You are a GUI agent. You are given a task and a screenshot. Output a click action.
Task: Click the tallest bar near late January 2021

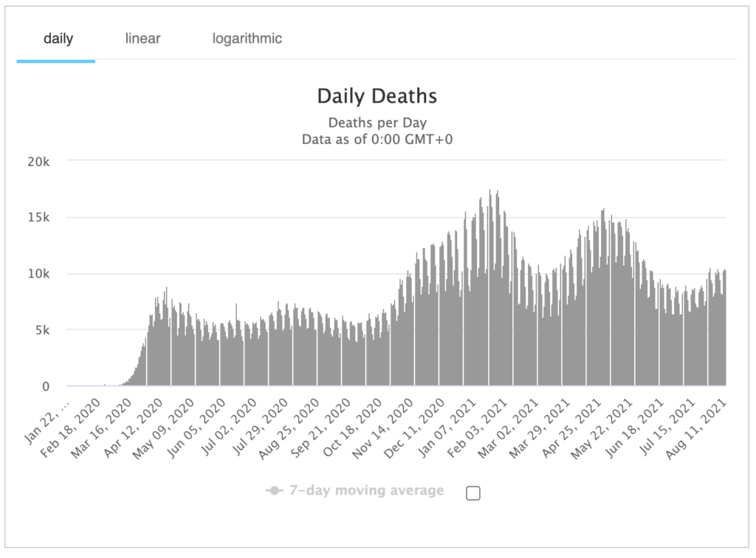pos(490,288)
